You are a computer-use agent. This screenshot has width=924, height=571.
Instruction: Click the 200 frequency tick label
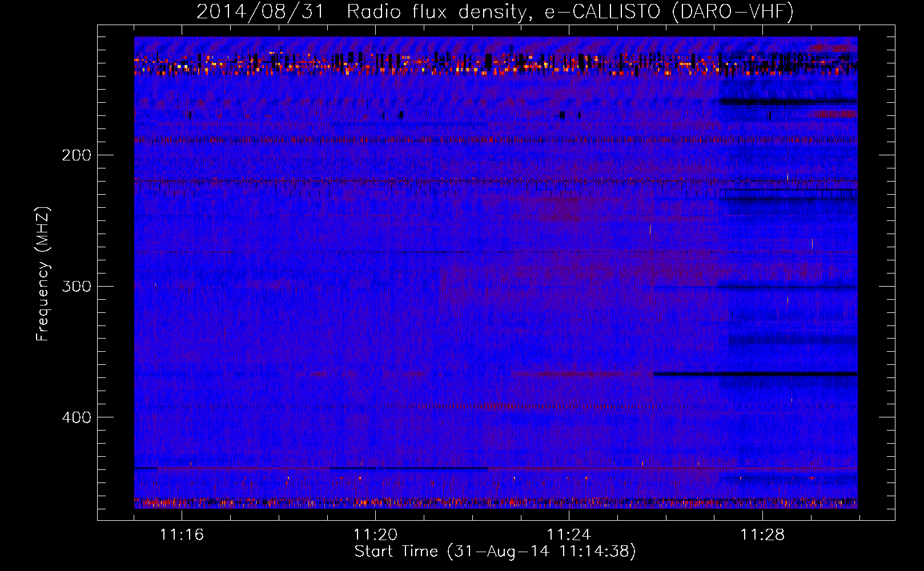coord(77,155)
